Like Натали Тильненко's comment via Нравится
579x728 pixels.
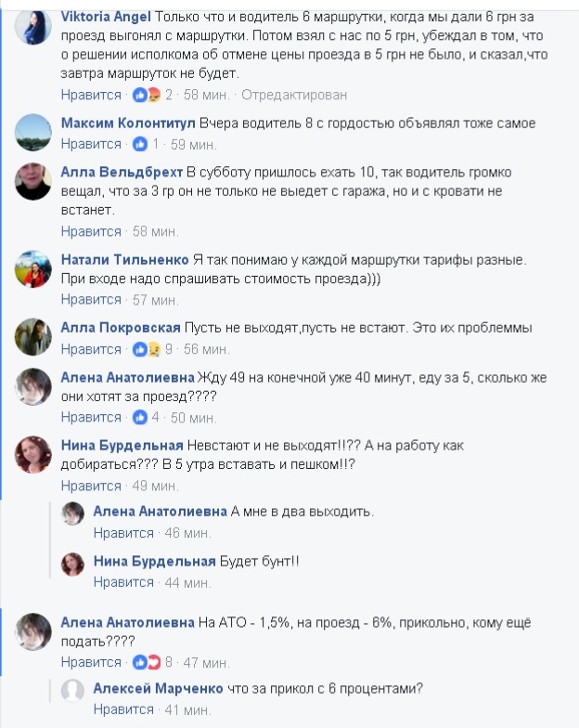(91, 300)
